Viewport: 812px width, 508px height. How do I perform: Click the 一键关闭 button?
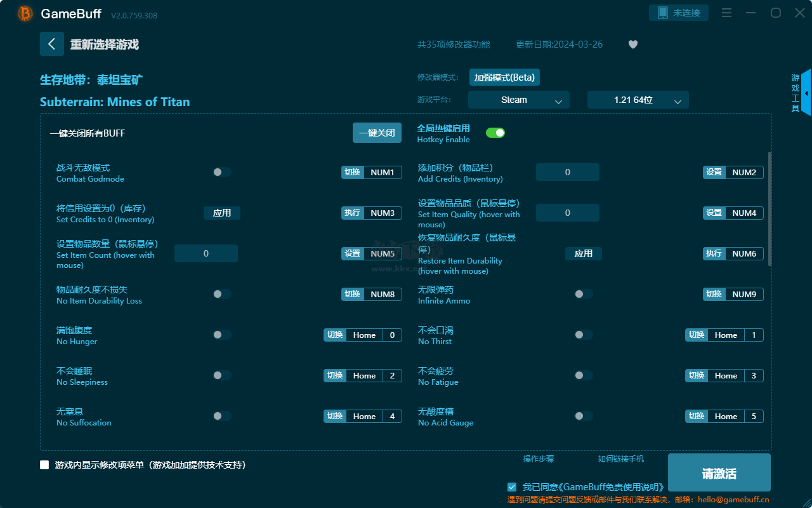click(377, 133)
